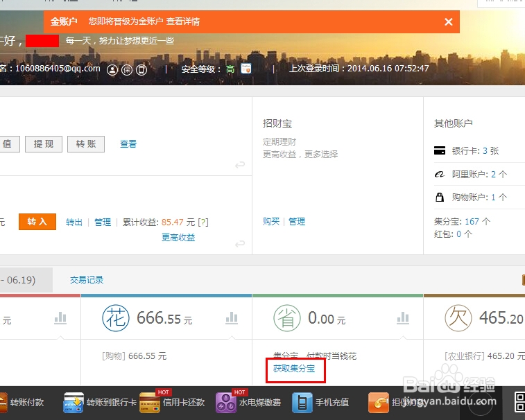This screenshot has height=420, width=525.
Task: Click the orange 转入 button
Action: coord(37,222)
